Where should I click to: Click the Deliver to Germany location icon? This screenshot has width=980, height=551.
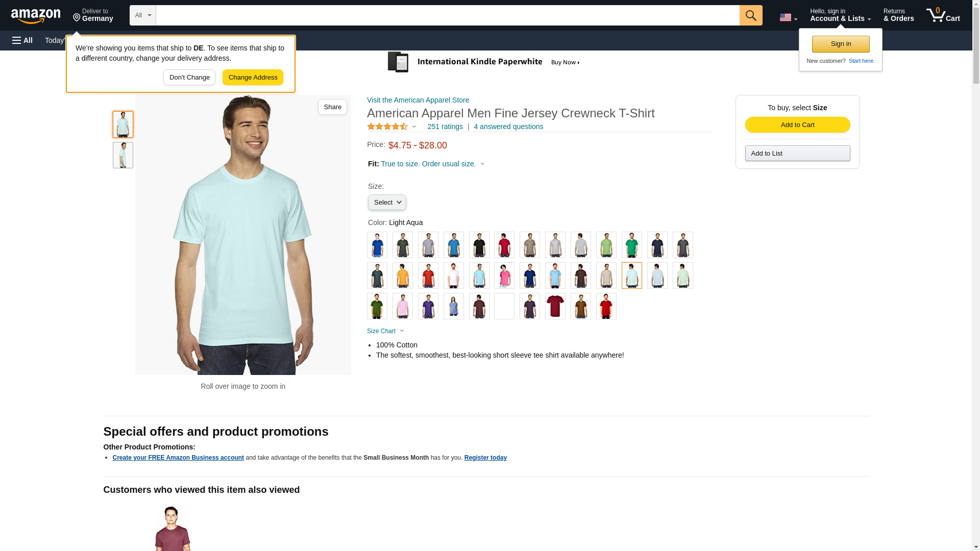click(x=77, y=18)
